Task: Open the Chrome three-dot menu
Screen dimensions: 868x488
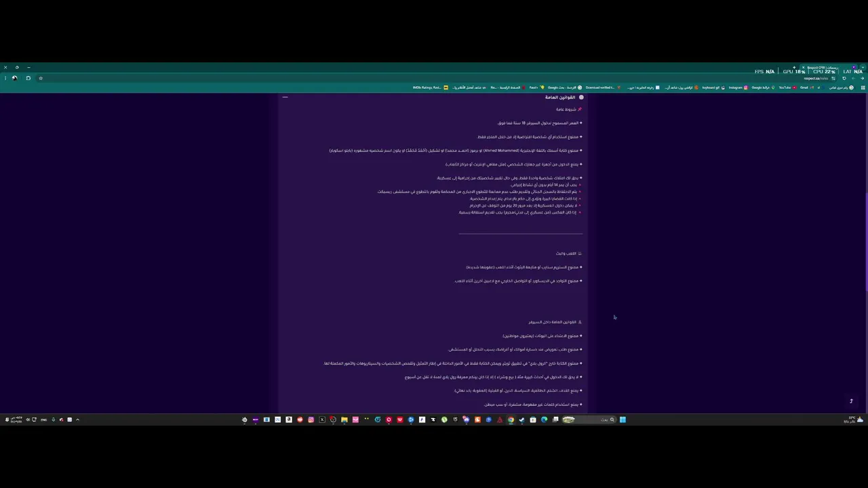Action: pyautogui.click(x=5, y=78)
